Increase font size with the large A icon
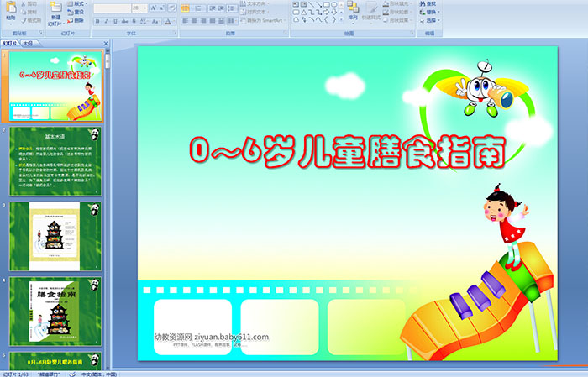This screenshot has height=377, width=588. point(154,8)
